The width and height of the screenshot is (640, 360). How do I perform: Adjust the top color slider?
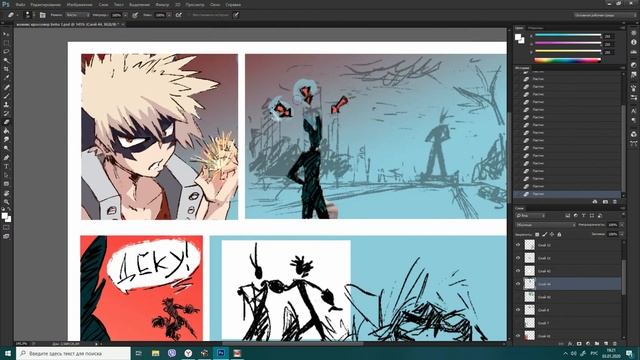tap(568, 36)
